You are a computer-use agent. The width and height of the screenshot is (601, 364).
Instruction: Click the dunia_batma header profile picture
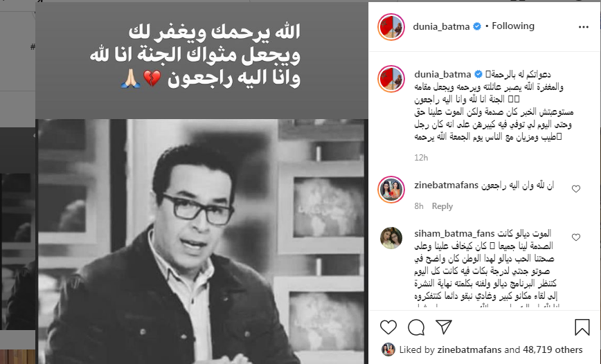click(391, 27)
